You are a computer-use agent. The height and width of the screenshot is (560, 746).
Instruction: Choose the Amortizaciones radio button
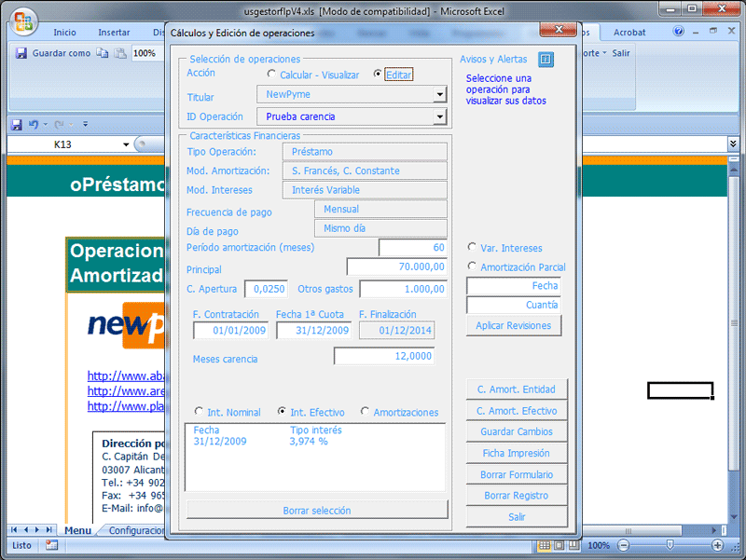pyautogui.click(x=365, y=411)
